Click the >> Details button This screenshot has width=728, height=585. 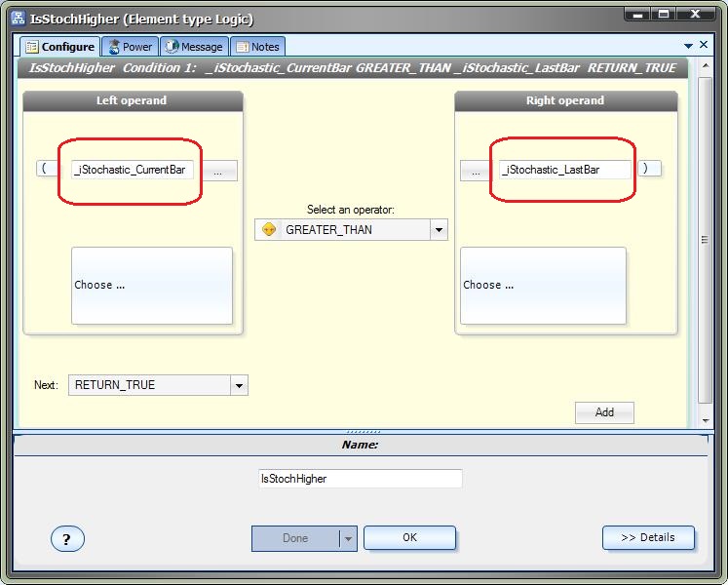point(648,537)
